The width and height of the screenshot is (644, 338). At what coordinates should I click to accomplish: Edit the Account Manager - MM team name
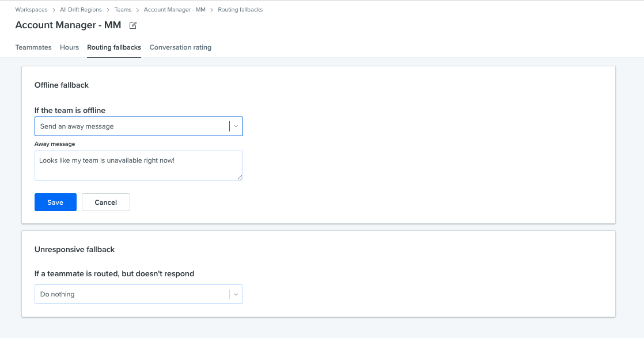(x=132, y=25)
